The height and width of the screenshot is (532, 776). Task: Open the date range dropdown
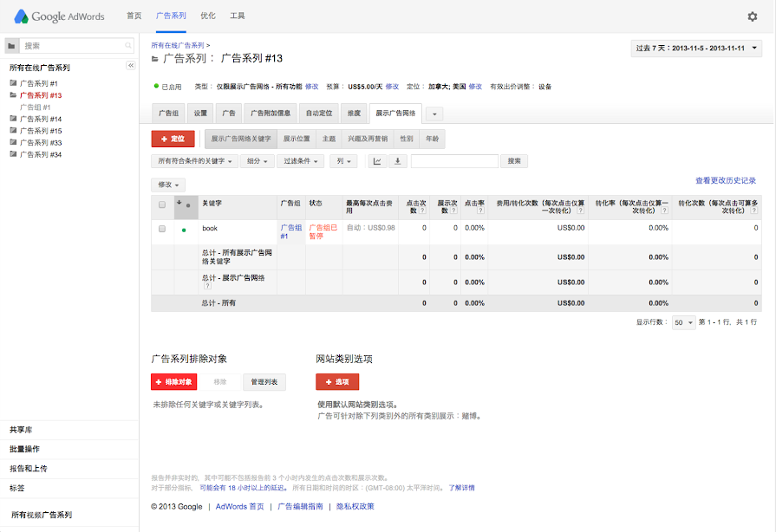pos(697,49)
